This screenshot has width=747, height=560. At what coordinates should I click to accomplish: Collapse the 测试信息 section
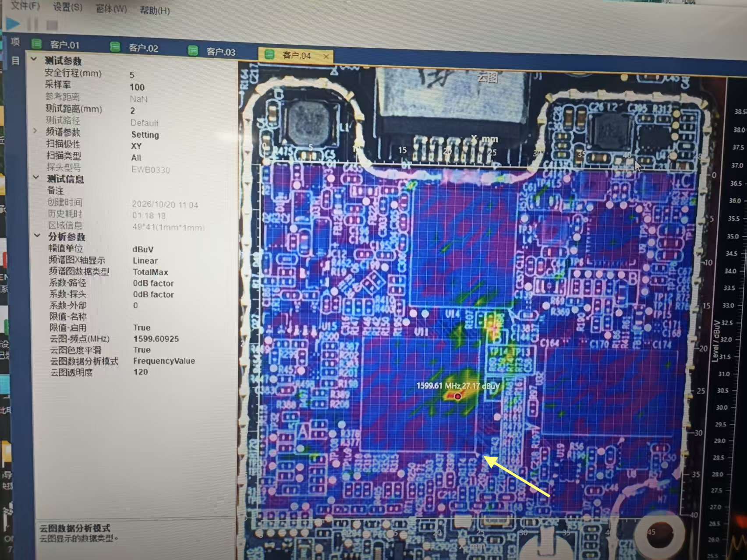click(36, 177)
